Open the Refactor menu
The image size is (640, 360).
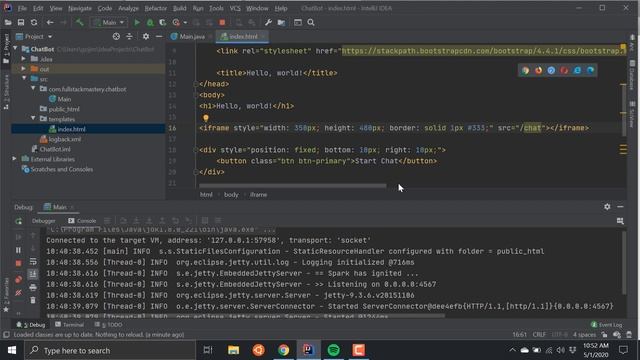pyautogui.click(x=156, y=8)
